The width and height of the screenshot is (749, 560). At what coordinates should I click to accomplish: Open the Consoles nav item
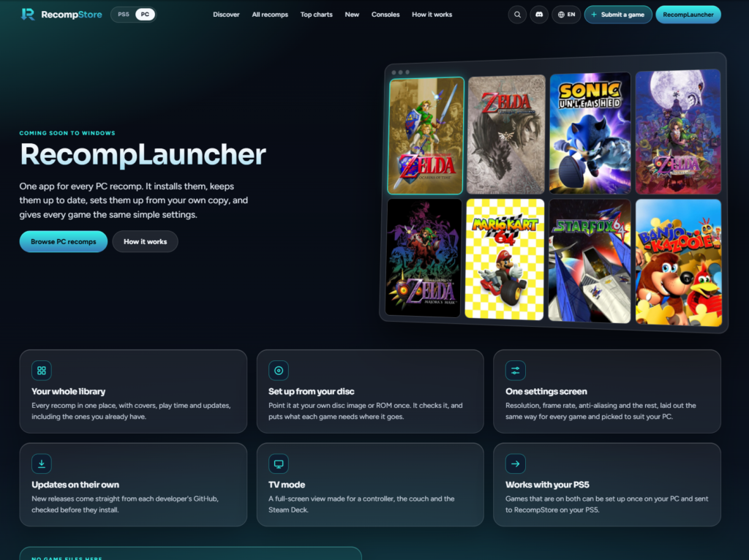(385, 15)
